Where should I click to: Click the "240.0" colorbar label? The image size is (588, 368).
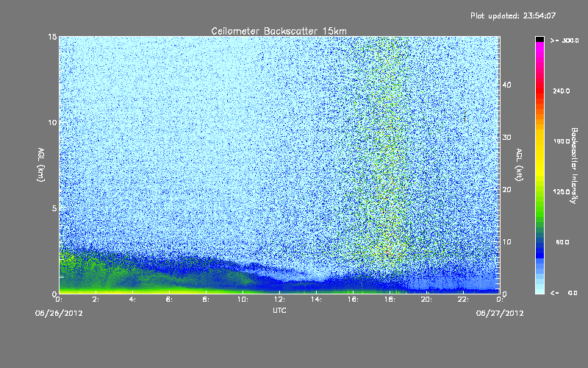pyautogui.click(x=562, y=91)
